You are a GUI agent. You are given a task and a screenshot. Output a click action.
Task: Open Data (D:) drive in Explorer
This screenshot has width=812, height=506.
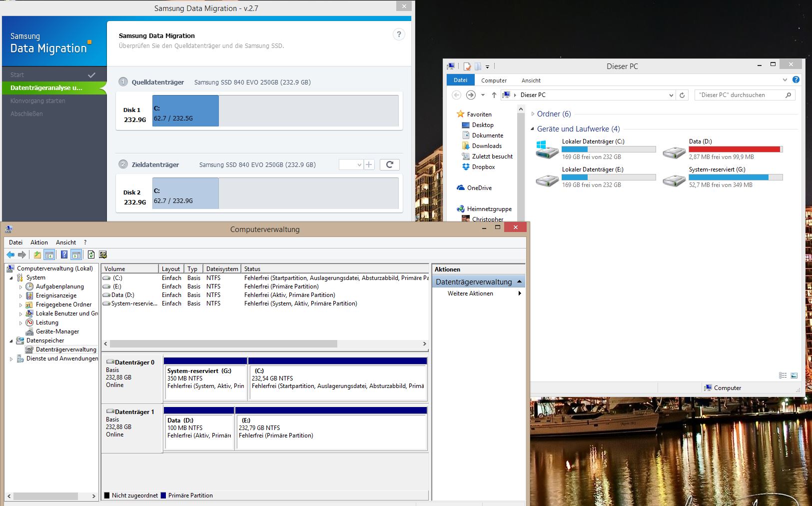(723, 149)
